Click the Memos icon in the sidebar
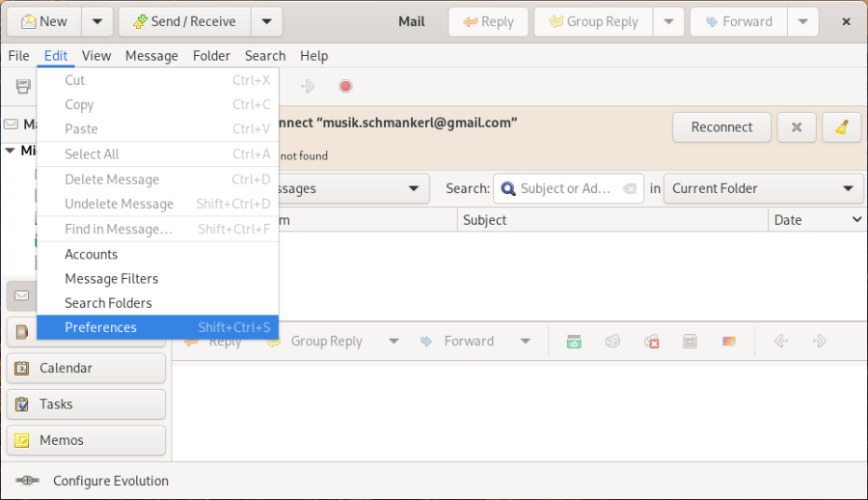This screenshot has width=868, height=500. (22, 440)
